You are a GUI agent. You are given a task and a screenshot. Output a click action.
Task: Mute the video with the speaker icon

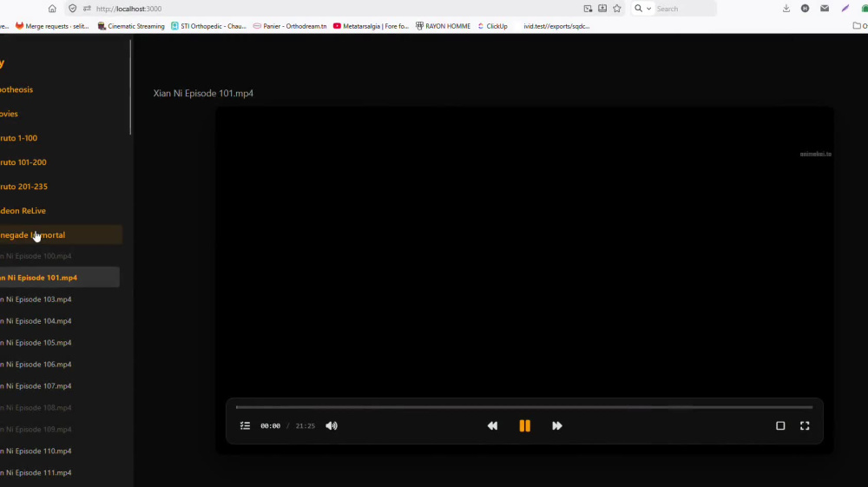[x=332, y=425]
